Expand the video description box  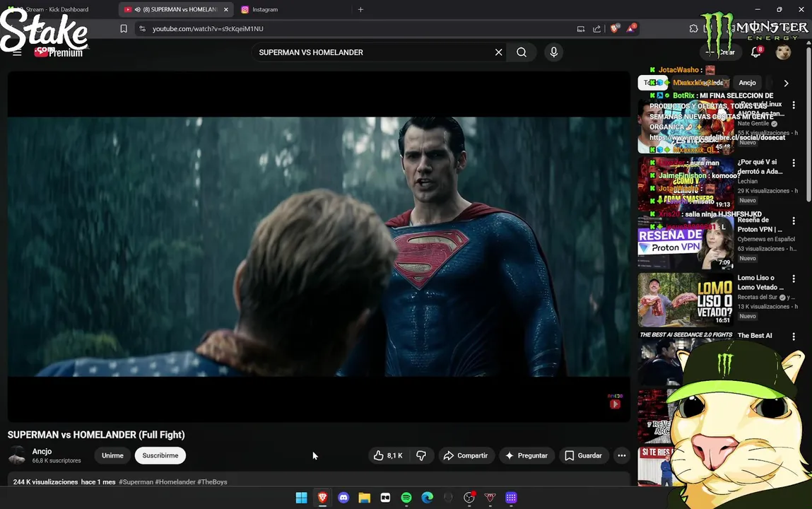(x=319, y=479)
